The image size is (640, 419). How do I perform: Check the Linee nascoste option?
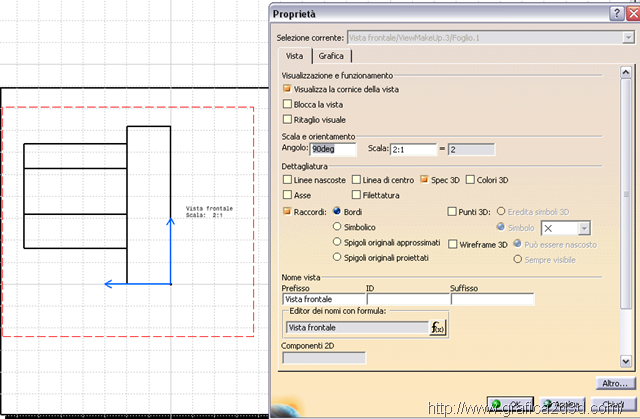point(288,180)
